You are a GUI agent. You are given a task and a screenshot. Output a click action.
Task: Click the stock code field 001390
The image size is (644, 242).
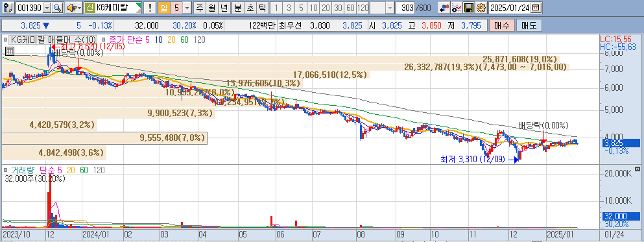[x=30, y=8]
